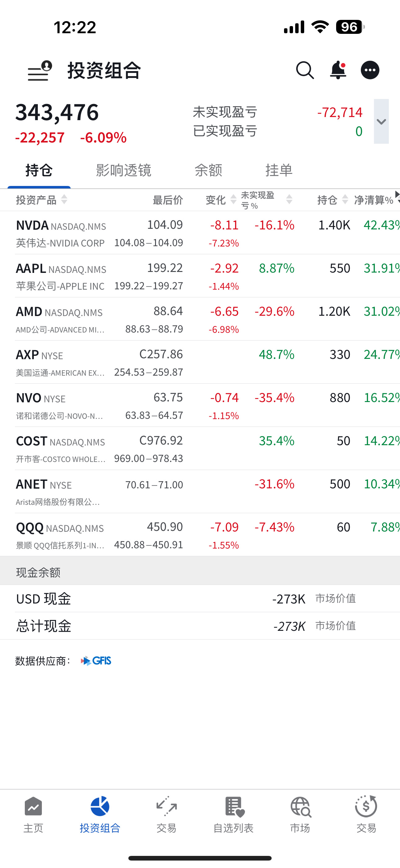The height and width of the screenshot is (868, 400).
Task: Expand more columns with the black arrow
Action: tap(397, 194)
